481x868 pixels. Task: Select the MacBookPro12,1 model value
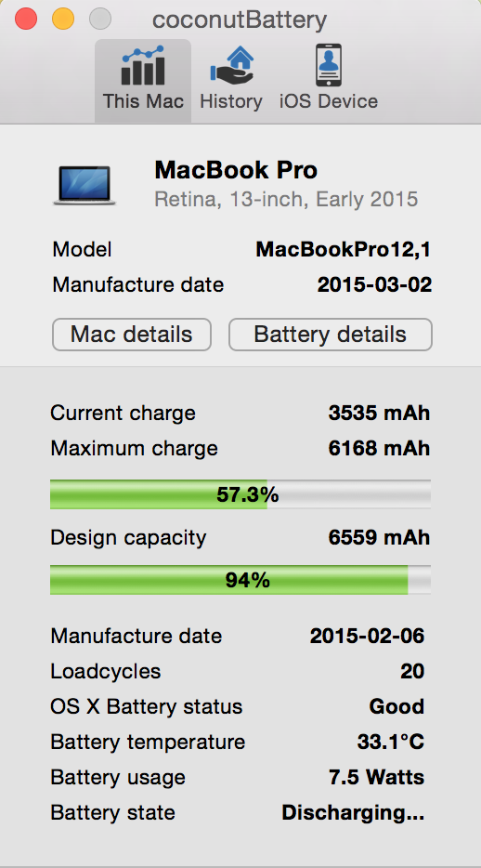point(344,250)
